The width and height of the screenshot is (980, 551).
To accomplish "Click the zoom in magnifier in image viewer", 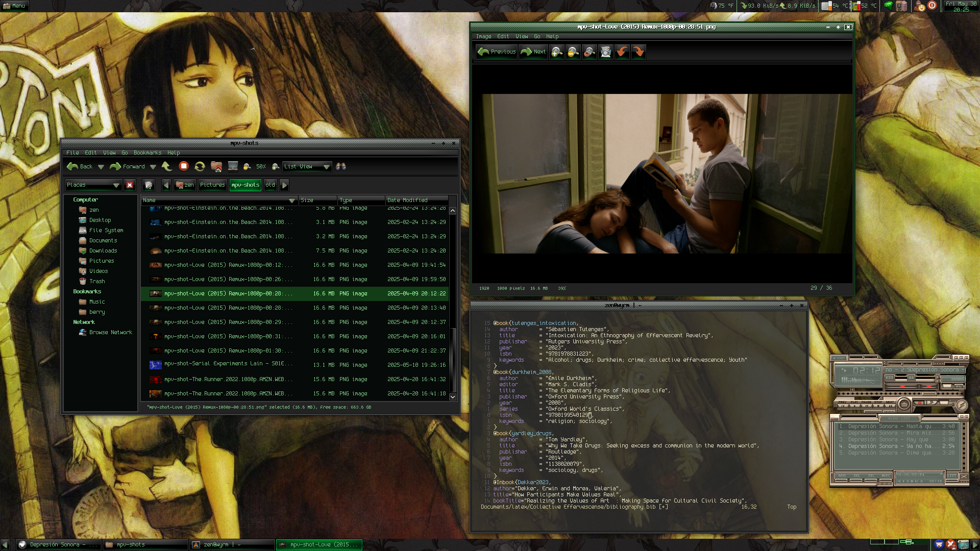I will tap(557, 52).
